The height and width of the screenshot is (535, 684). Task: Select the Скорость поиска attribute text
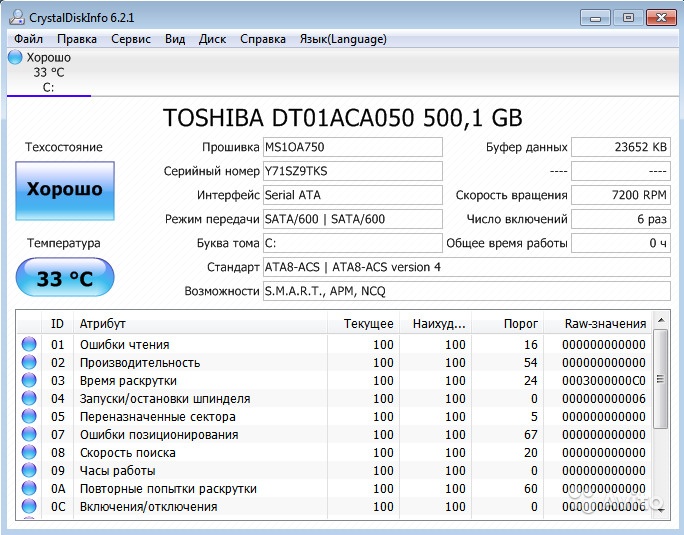pyautogui.click(x=127, y=453)
